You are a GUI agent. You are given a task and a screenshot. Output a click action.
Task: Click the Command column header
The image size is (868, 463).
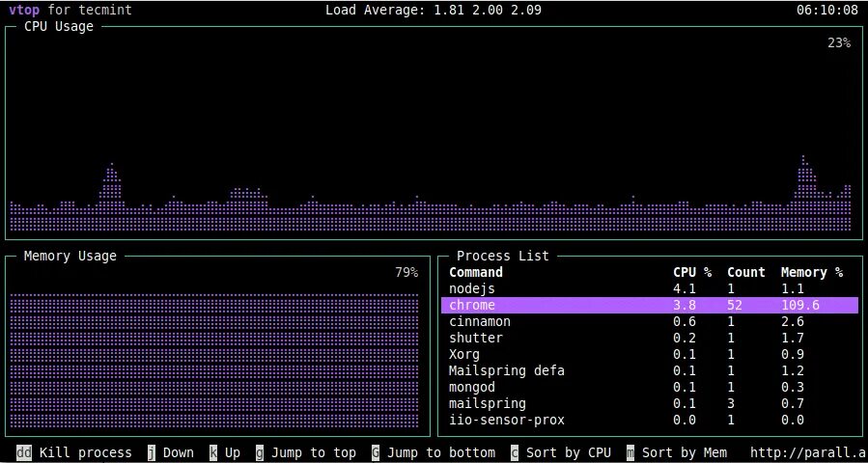point(476,272)
